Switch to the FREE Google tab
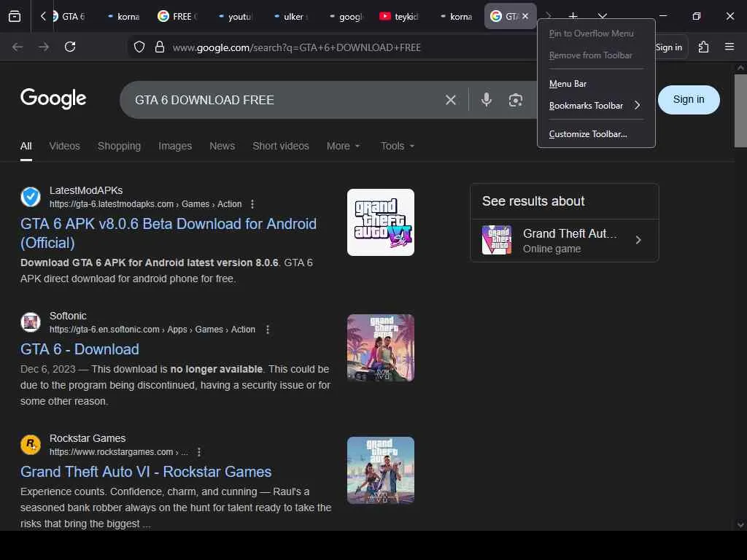The width and height of the screenshot is (747, 560). [177, 16]
